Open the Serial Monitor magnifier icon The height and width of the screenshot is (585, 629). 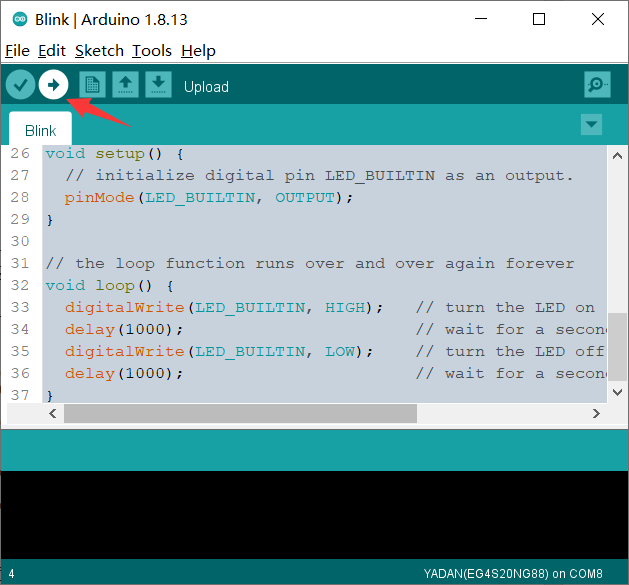click(597, 85)
